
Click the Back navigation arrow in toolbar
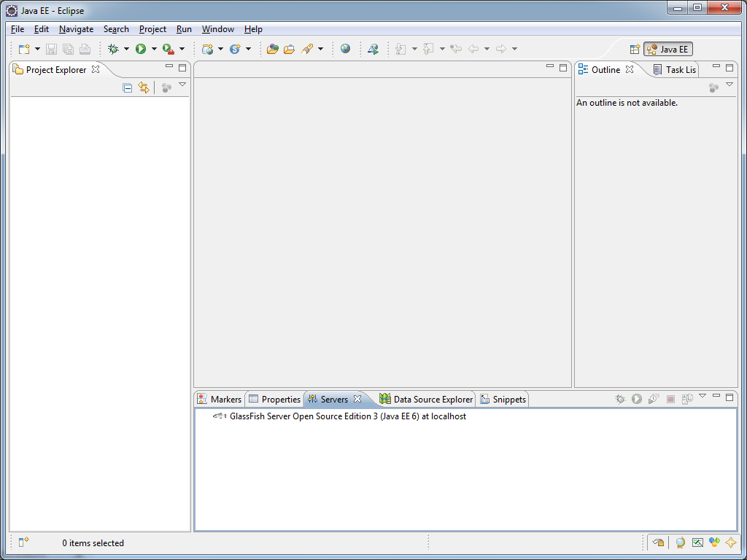[473, 49]
